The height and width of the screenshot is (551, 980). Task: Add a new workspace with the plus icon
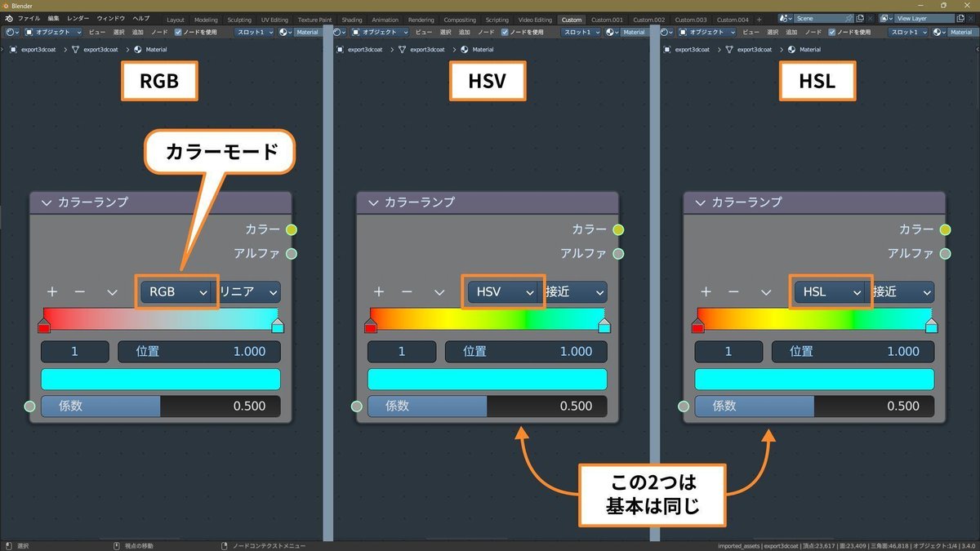coord(759,19)
